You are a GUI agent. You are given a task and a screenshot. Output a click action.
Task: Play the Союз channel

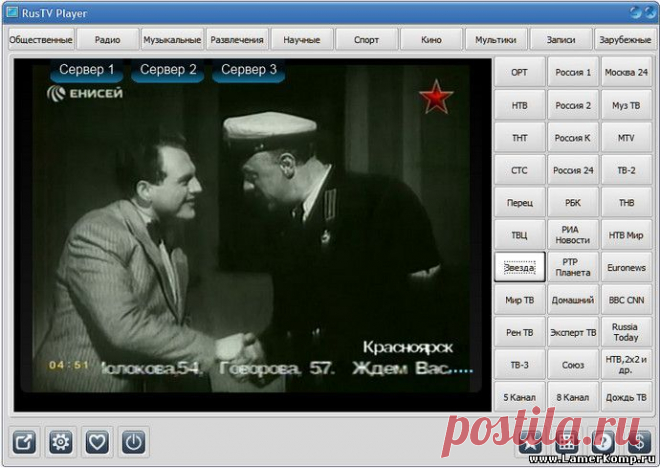click(573, 364)
